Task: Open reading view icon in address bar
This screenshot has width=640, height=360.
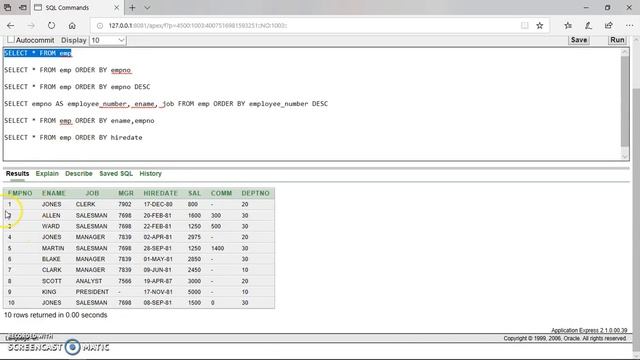Action: tap(524, 26)
